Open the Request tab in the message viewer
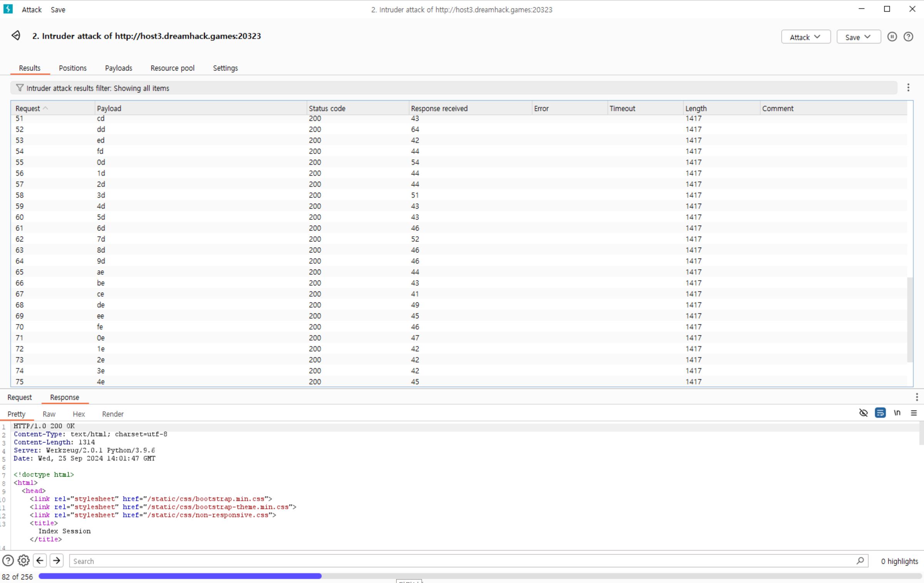Image resolution: width=924 pixels, height=583 pixels. click(x=20, y=397)
